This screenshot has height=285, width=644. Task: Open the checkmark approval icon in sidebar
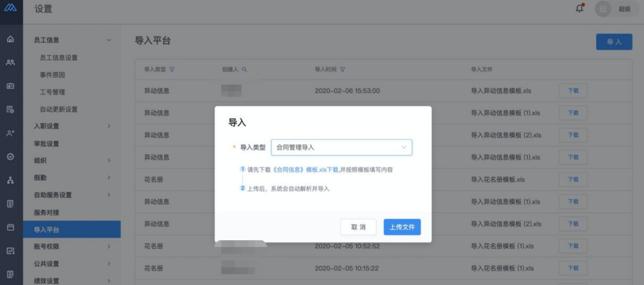click(x=11, y=156)
